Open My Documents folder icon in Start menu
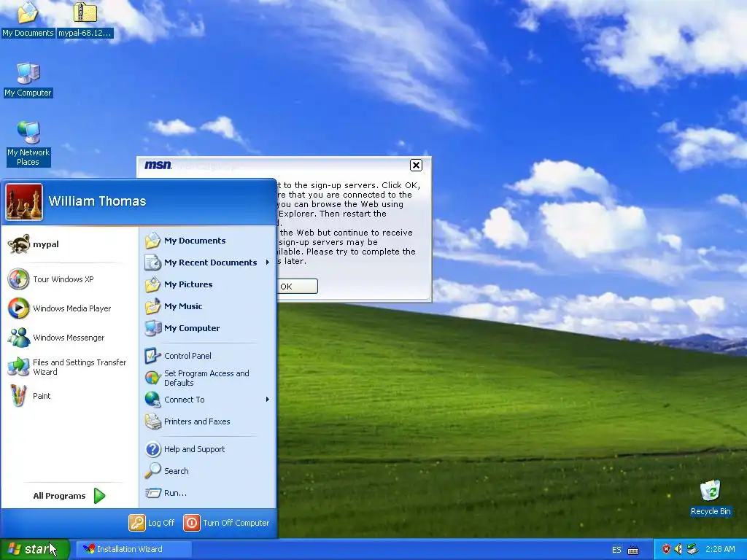 (x=153, y=241)
